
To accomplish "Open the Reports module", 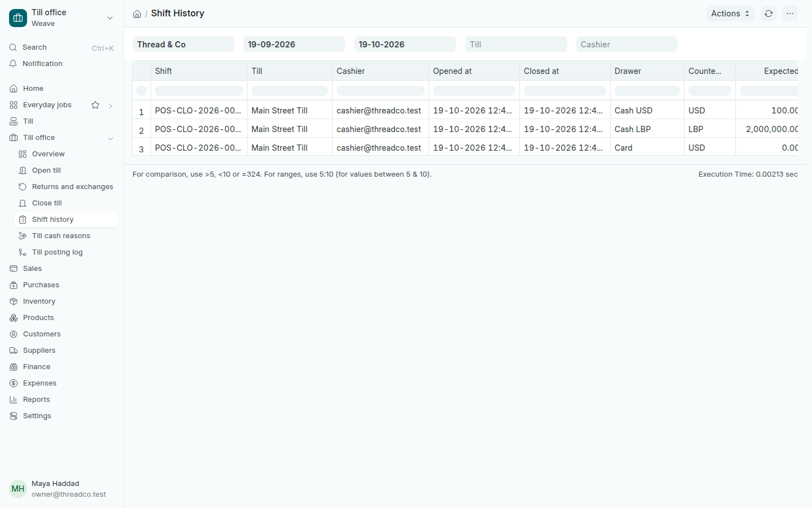I will [x=61, y=400].
